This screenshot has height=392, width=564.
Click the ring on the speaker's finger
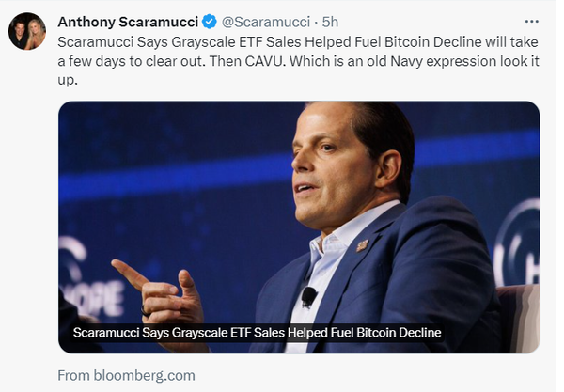145,308
